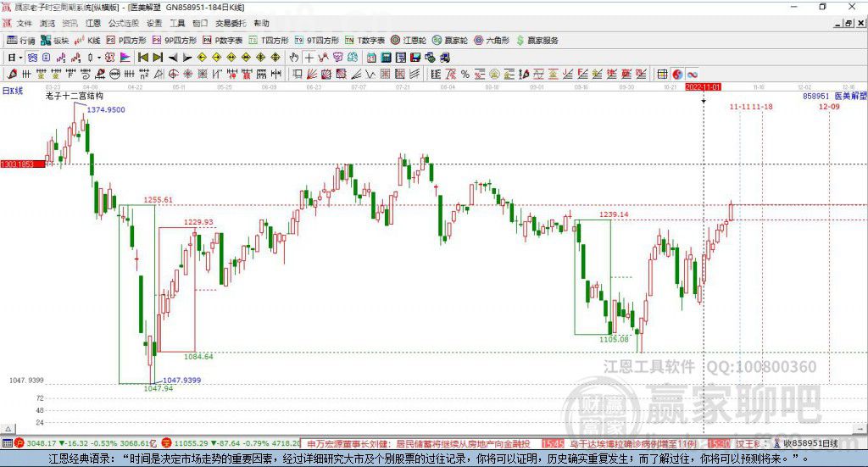This screenshot has height=467, width=868.
Task: Open 赢家服务 with dollar icon
Action: tap(537, 41)
